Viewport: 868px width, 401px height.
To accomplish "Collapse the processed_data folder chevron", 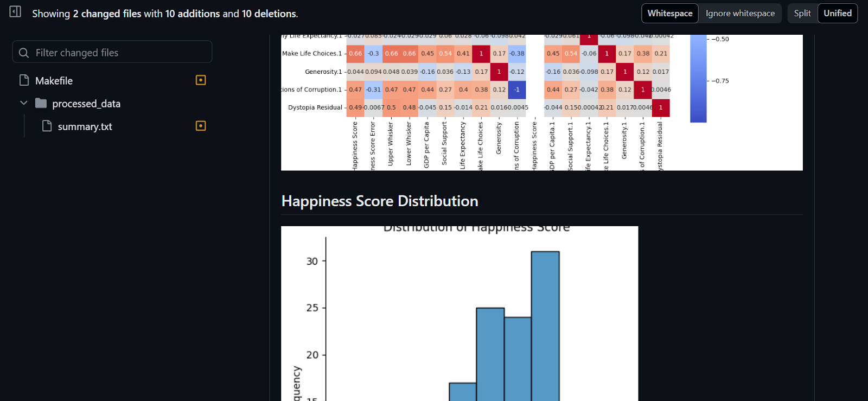I will (23, 103).
